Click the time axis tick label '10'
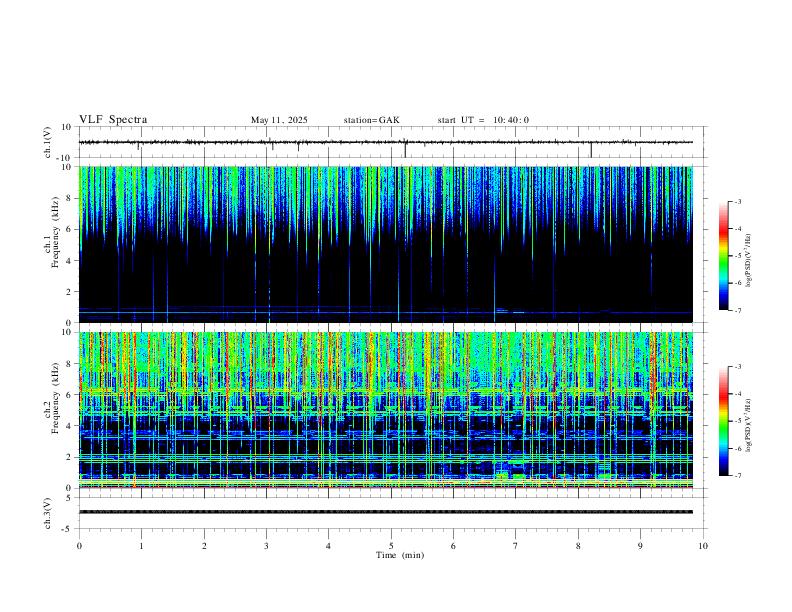Viewport: 792px width, 612px height. tap(703, 546)
